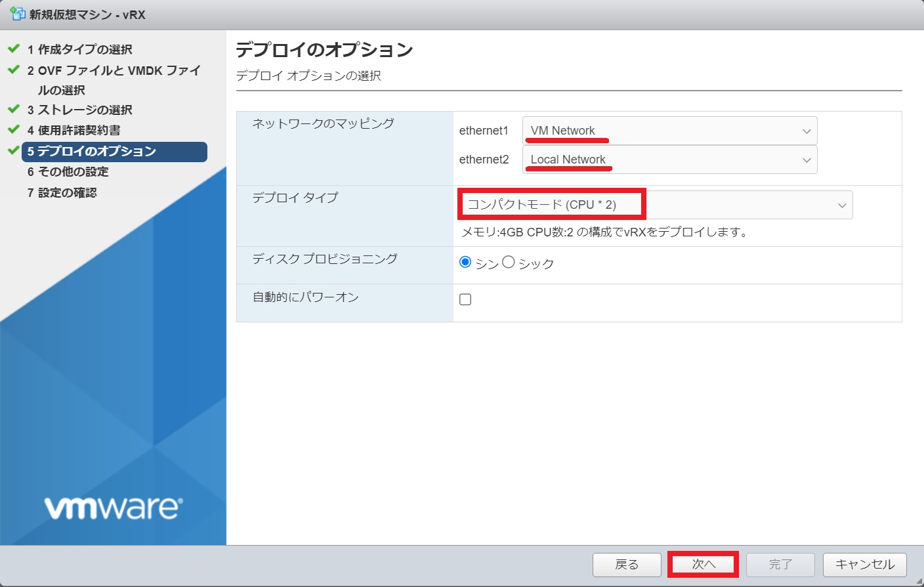Screen dimensions: 924x587
Task: Go to step 2 OVF ファイルと VMDK ファイルの選択
Action: click(x=114, y=80)
